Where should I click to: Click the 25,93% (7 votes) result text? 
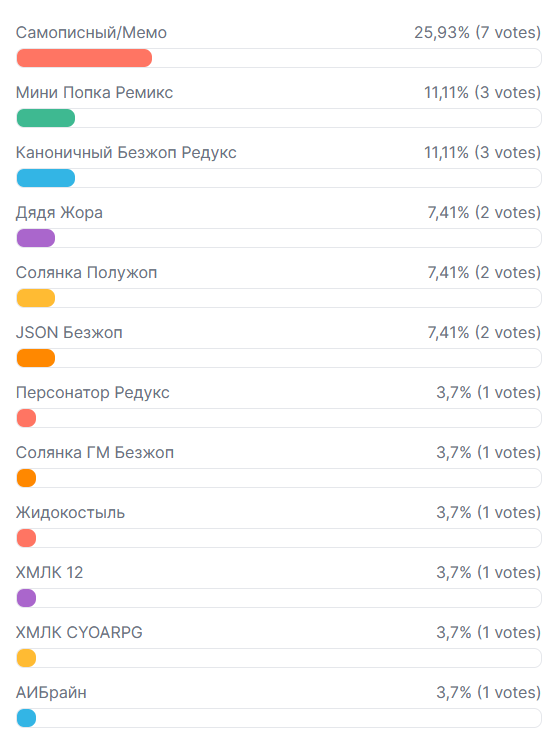(x=477, y=33)
